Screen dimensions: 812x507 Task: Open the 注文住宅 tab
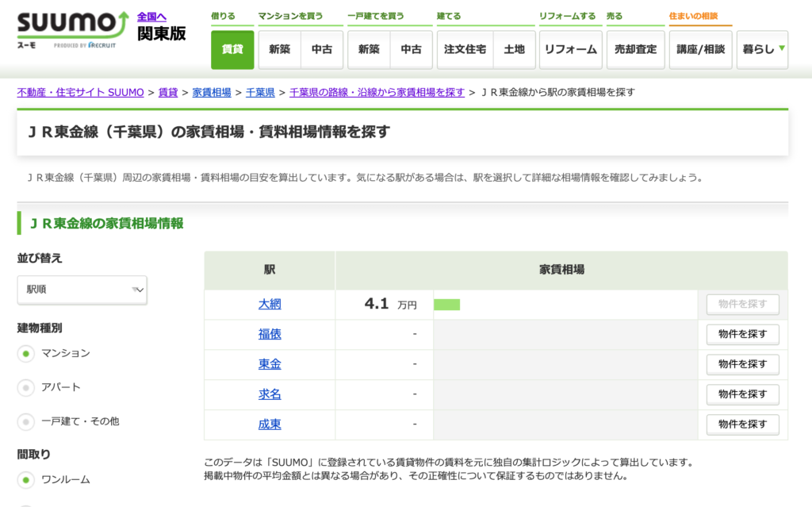click(465, 50)
